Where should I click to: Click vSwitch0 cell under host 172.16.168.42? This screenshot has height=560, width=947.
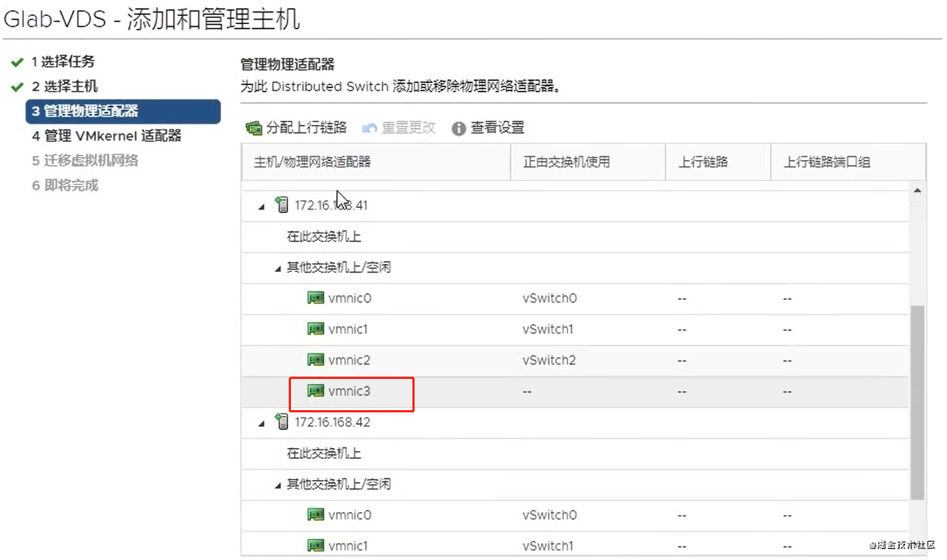point(550,515)
